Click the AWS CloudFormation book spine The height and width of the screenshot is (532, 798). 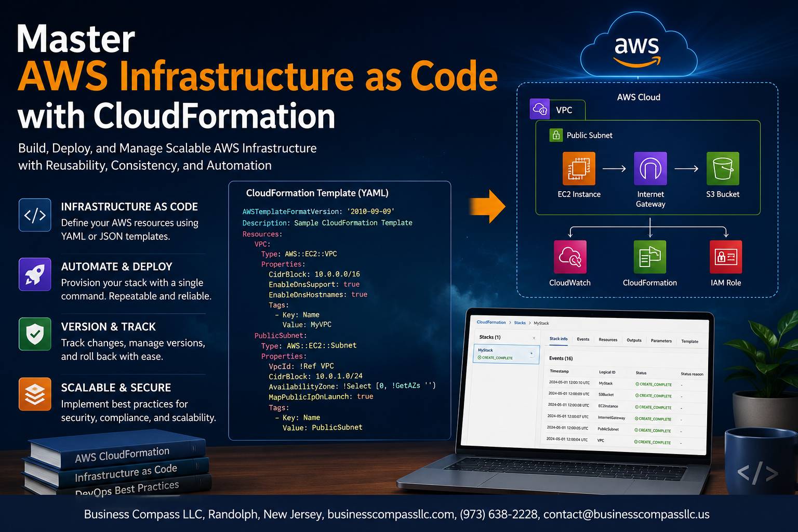click(122, 455)
